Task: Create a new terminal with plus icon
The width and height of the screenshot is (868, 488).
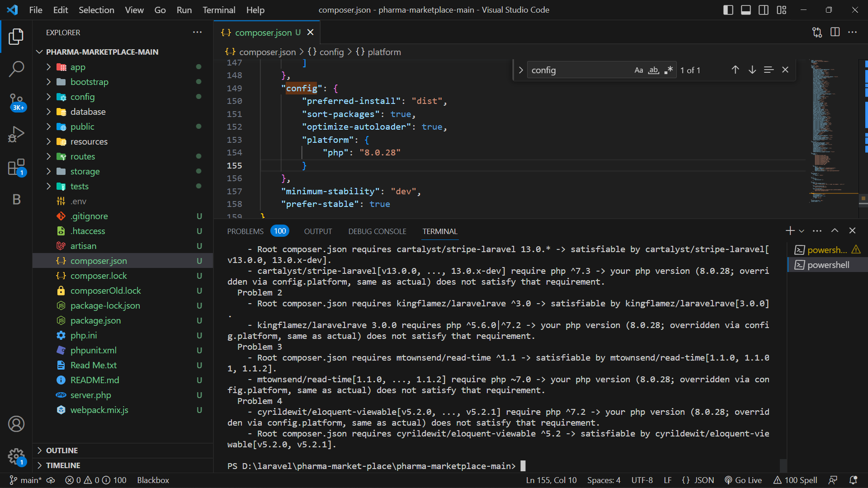Action: tap(790, 231)
